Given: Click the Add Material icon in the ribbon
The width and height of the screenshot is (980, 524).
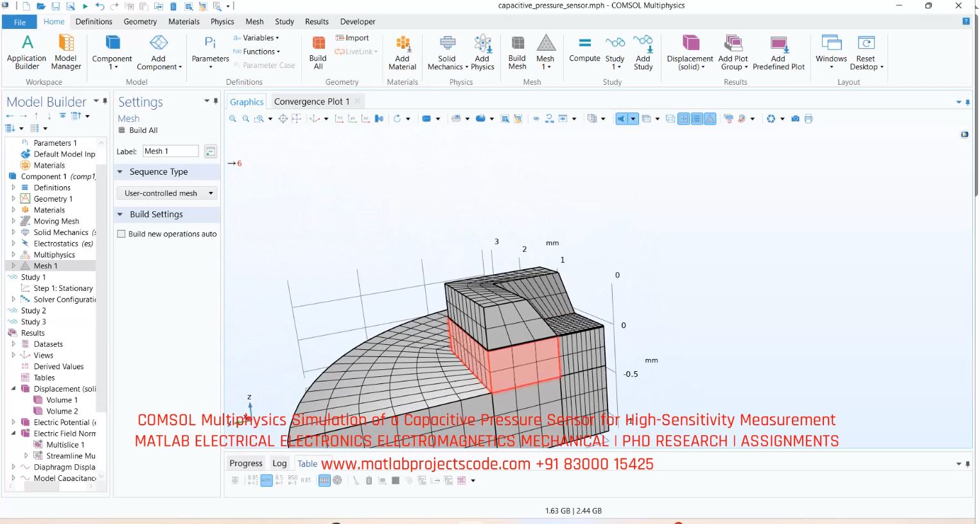Looking at the screenshot, I should 402,51.
